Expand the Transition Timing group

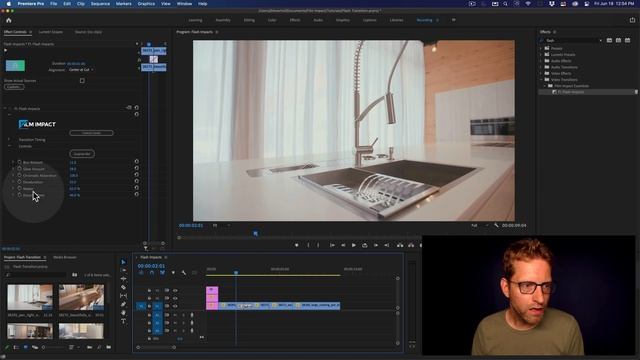(9, 140)
